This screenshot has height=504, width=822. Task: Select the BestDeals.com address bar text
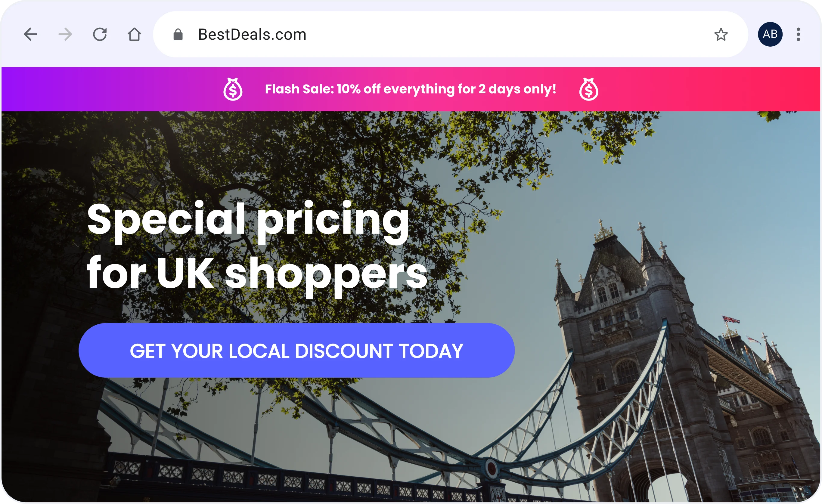pos(252,34)
